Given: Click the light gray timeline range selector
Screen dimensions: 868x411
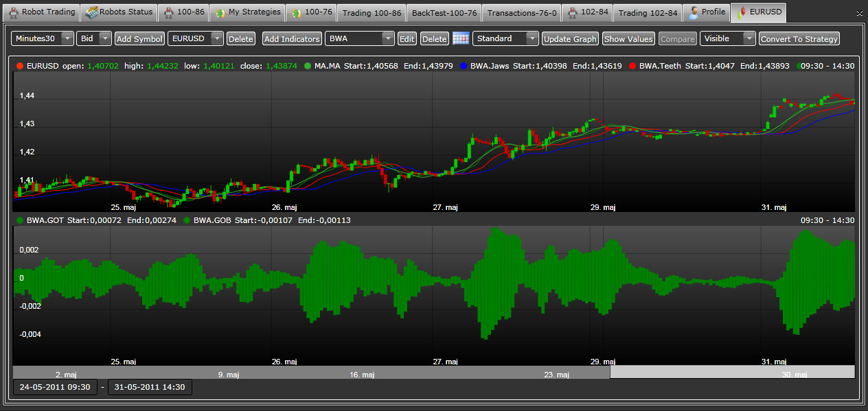Looking at the screenshot, I should pyautogui.click(x=732, y=372).
